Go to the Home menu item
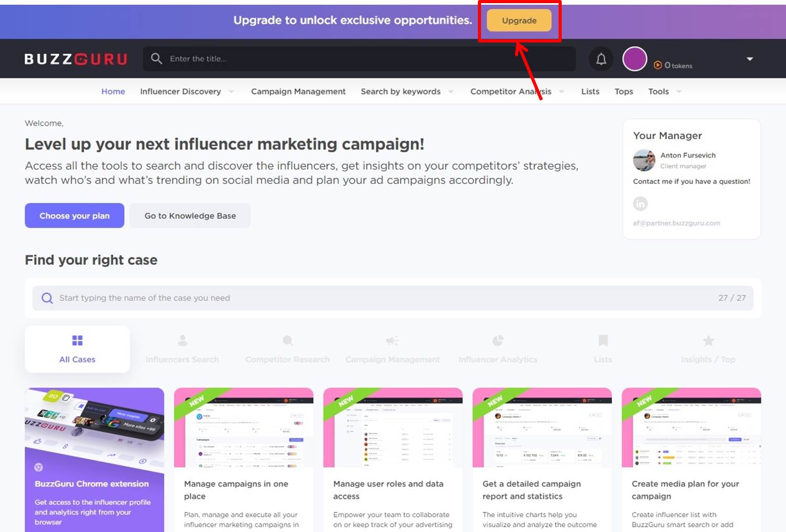The image size is (786, 532). coord(113,91)
